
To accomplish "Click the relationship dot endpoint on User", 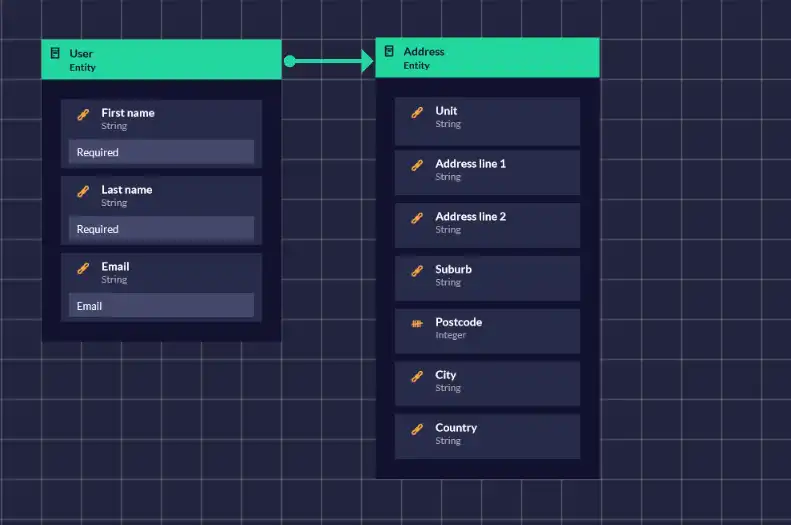I will tap(290, 62).
